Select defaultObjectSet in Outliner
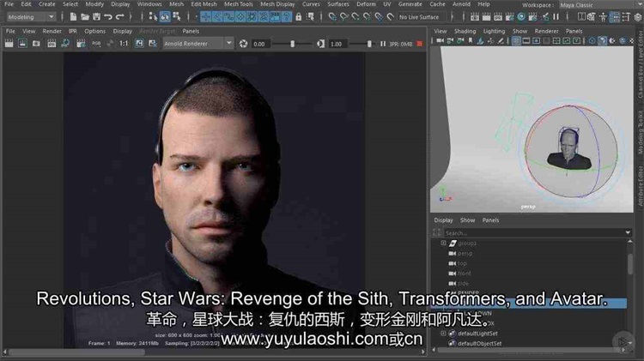Screen dimensions: 644x361 tap(479, 343)
